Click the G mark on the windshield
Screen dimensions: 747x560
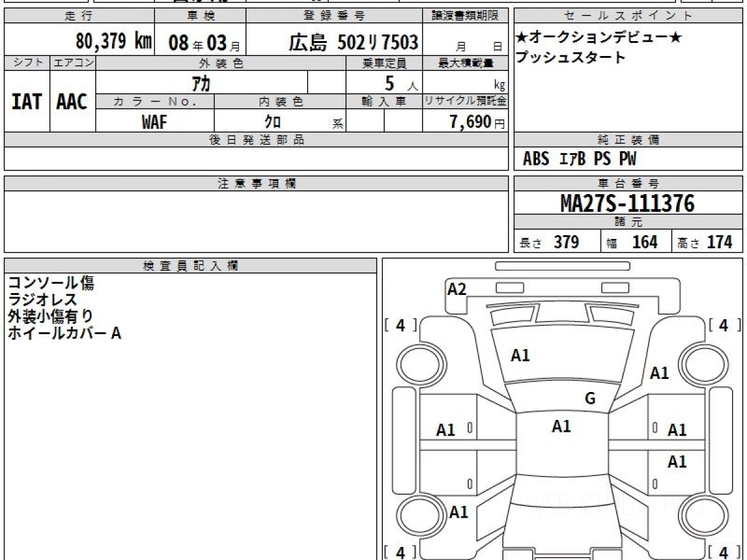(x=590, y=399)
